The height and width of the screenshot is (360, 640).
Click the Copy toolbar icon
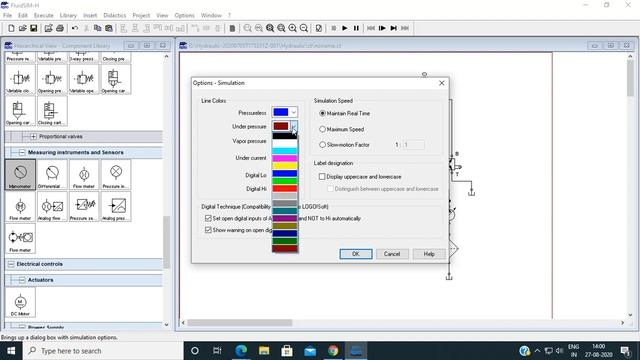point(98,28)
